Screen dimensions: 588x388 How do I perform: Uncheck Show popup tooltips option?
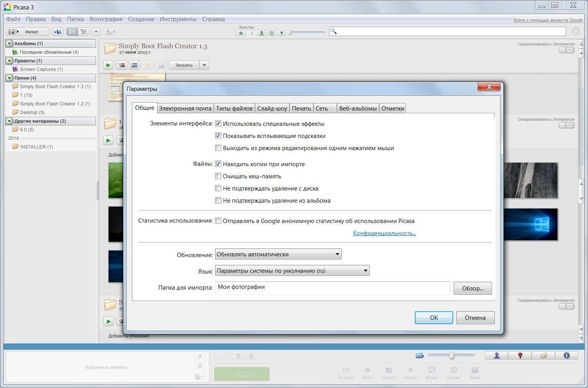[x=218, y=136]
